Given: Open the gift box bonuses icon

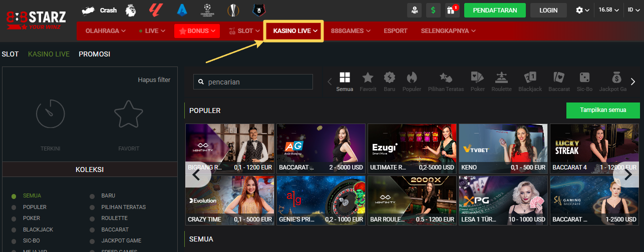Looking at the screenshot, I should (x=452, y=10).
